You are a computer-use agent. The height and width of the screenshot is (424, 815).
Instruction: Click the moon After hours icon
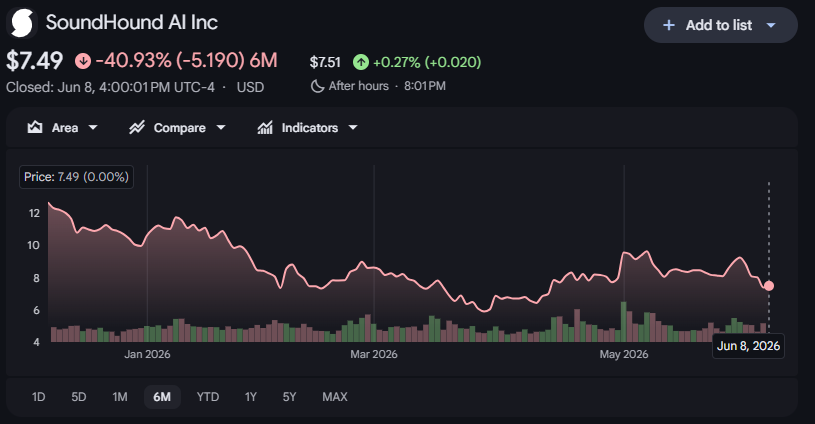(x=317, y=86)
